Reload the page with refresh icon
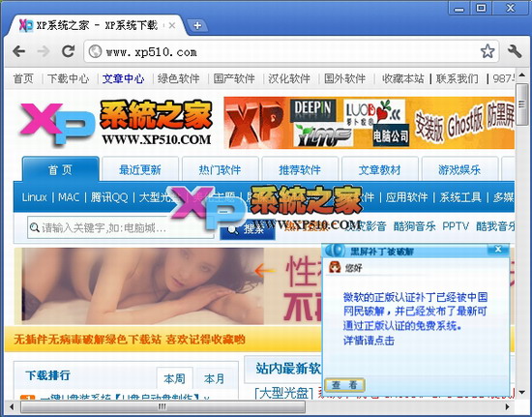 coord(69,51)
